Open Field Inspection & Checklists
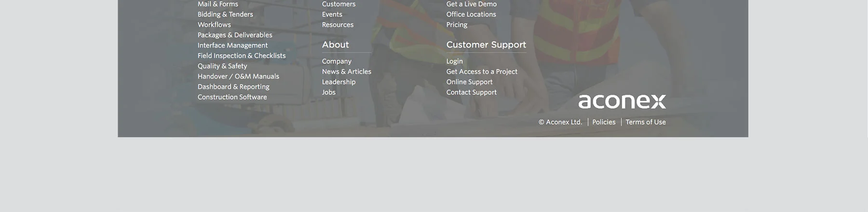This screenshot has width=868, height=212. [242, 56]
